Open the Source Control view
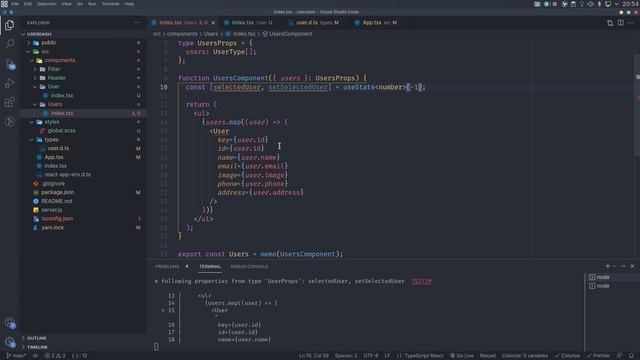The height and width of the screenshot is (360, 640). tap(10, 64)
